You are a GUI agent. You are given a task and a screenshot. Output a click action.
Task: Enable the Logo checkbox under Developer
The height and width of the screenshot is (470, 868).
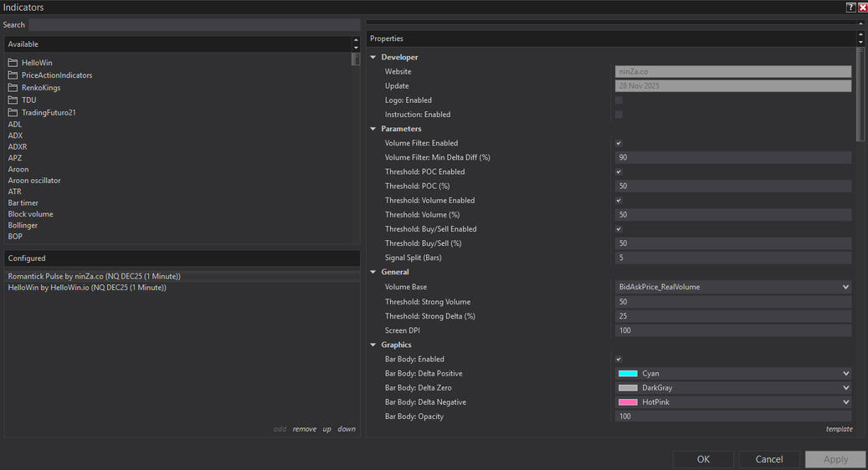(x=619, y=100)
